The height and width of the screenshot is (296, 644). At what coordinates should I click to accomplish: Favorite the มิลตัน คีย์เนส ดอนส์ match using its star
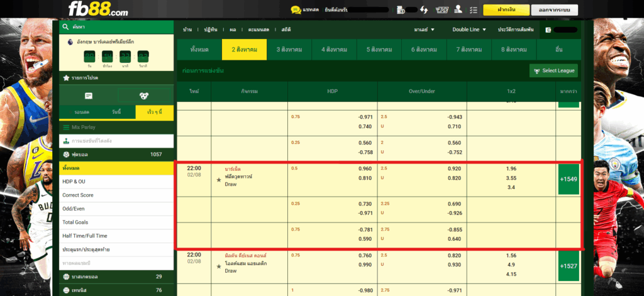coord(219,266)
